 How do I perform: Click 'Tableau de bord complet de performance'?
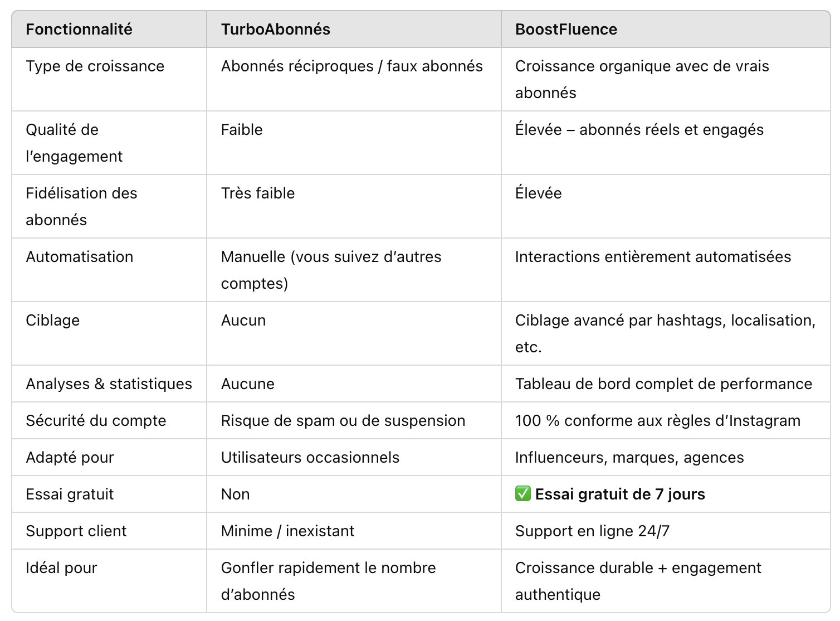(663, 384)
